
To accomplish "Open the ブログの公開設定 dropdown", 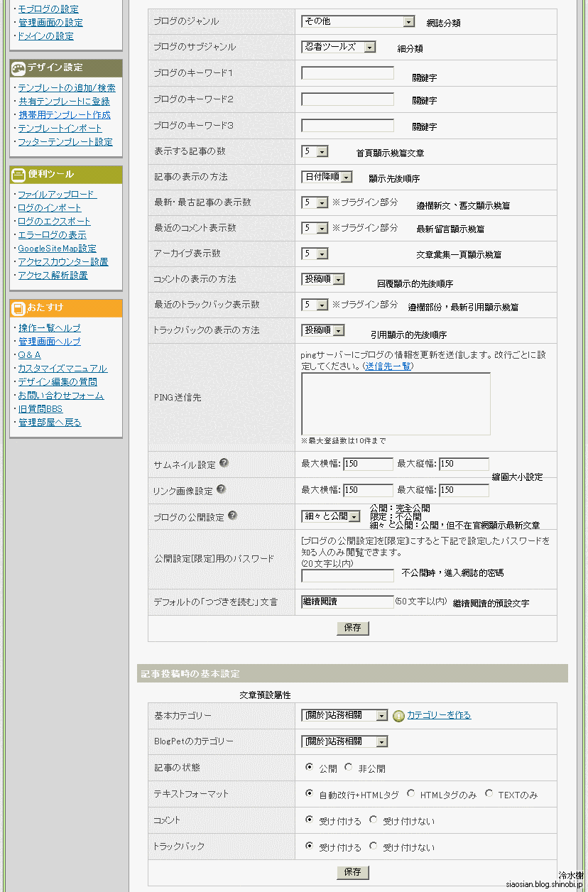I will (330, 516).
